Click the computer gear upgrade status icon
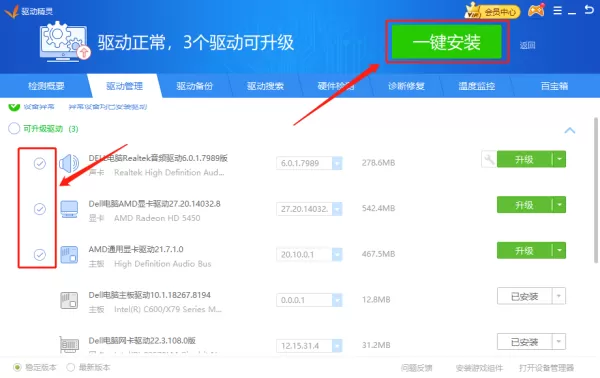Viewport: 600px width, 378px height. coord(64,41)
